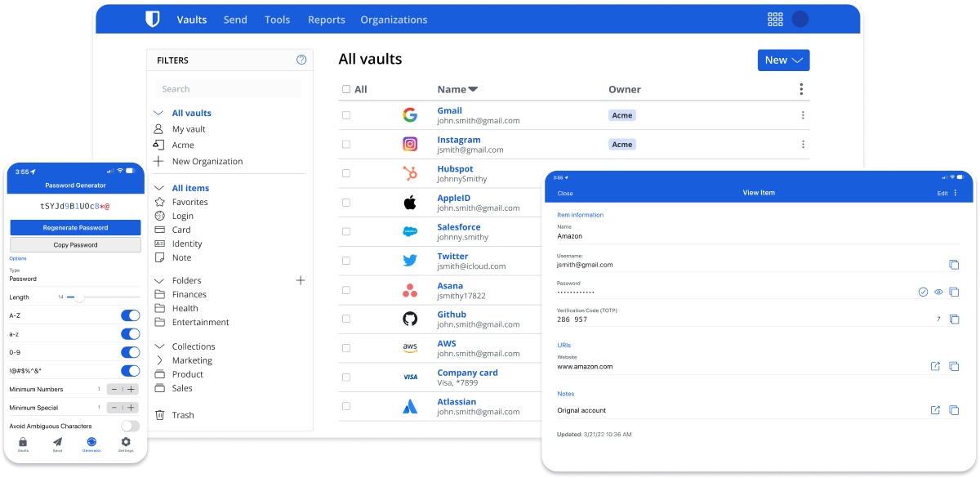Launch www.amazon.com website from View Item
Viewport: 980px width, 478px height.
935,366
